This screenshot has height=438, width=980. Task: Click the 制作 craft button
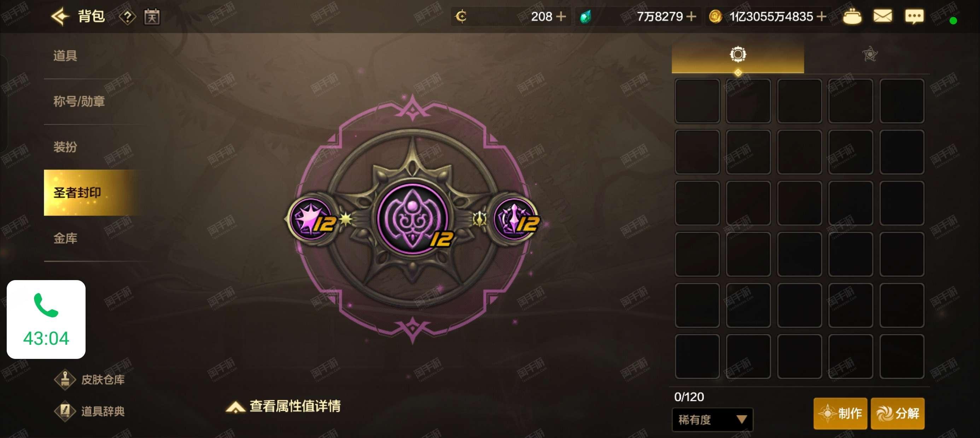click(x=840, y=413)
